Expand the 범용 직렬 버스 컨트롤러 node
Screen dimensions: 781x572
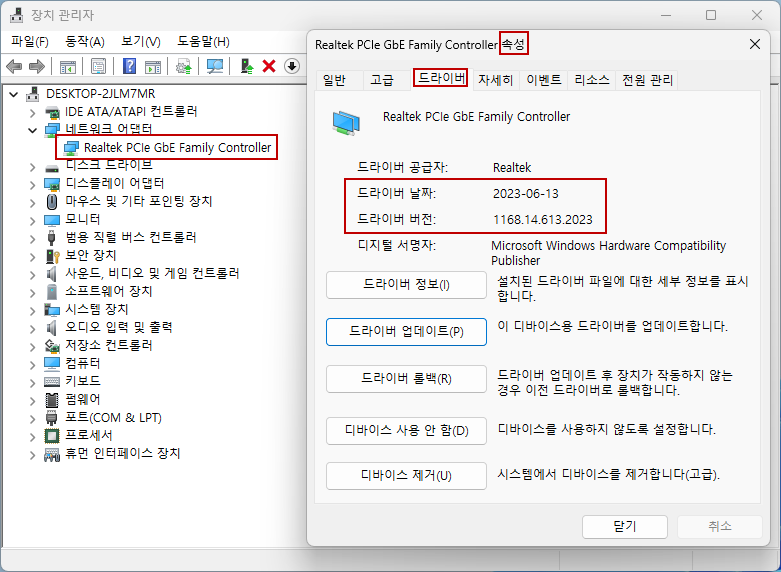(x=33, y=239)
